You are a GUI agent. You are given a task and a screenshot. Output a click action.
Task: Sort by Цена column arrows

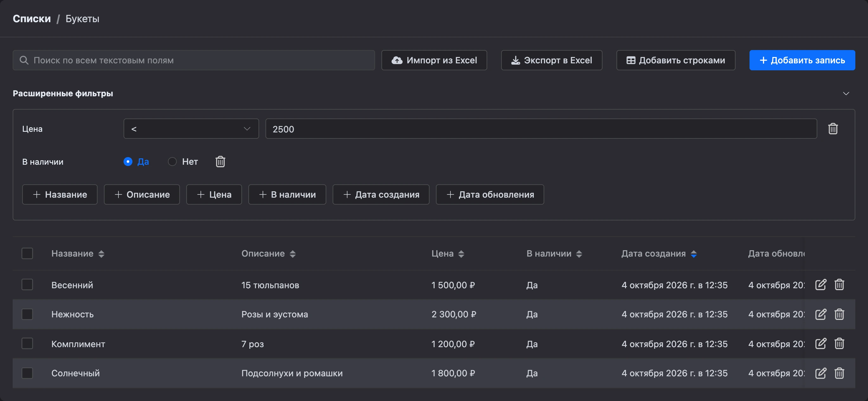[x=461, y=254]
